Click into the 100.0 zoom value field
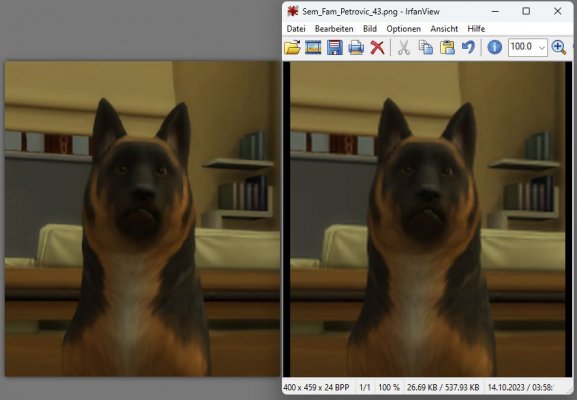 pyautogui.click(x=523, y=47)
